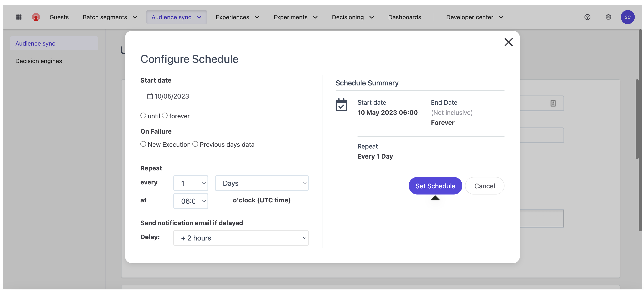
Task: Select the until radio option
Action: (143, 116)
